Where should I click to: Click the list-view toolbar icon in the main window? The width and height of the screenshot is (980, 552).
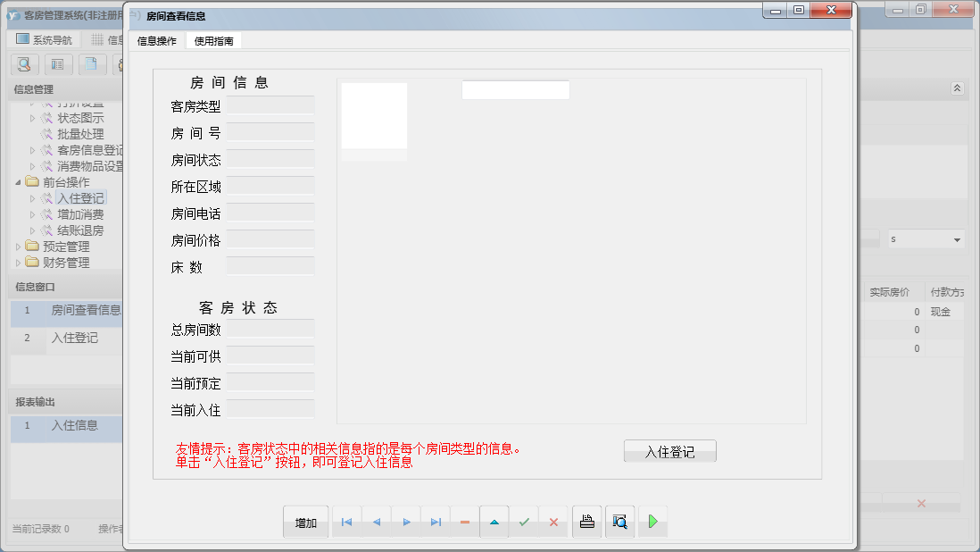point(57,64)
